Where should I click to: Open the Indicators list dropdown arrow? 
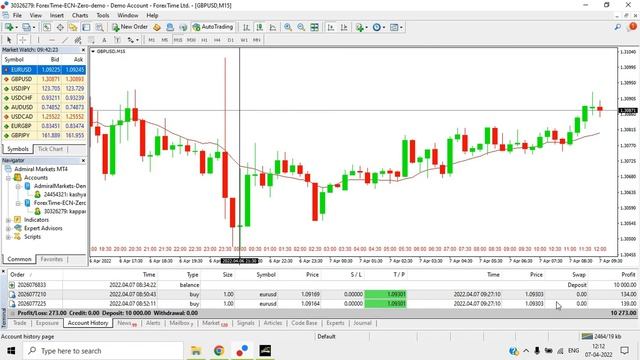pos(366,27)
